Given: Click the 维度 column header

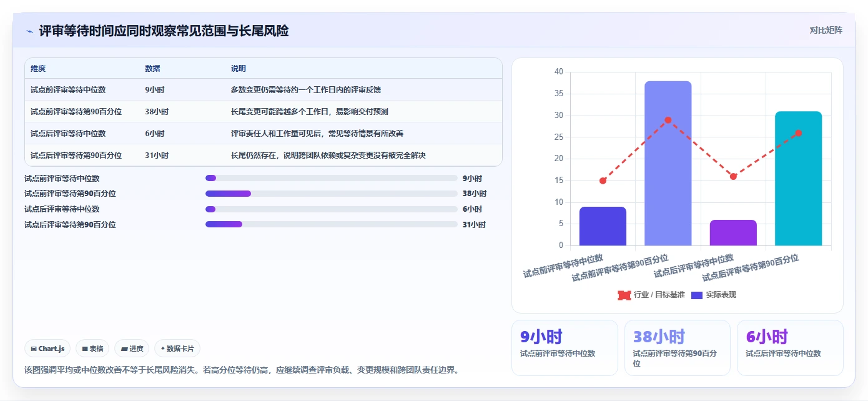Looking at the screenshot, I should [x=38, y=69].
